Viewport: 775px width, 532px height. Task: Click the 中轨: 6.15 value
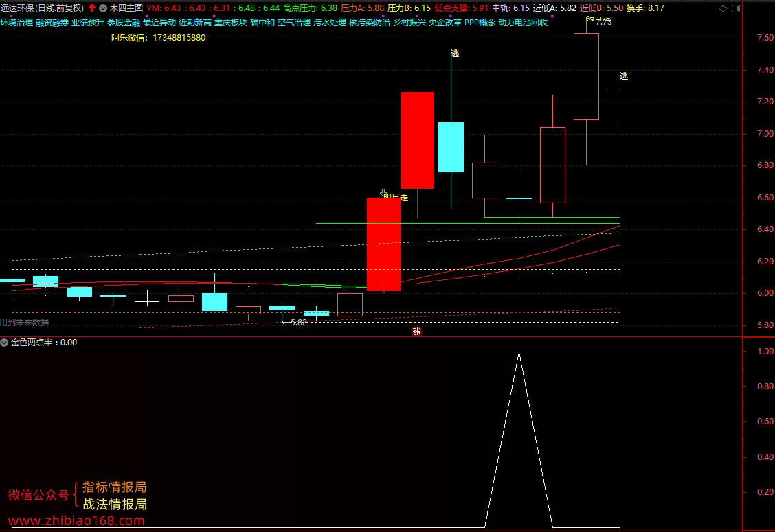click(x=510, y=8)
